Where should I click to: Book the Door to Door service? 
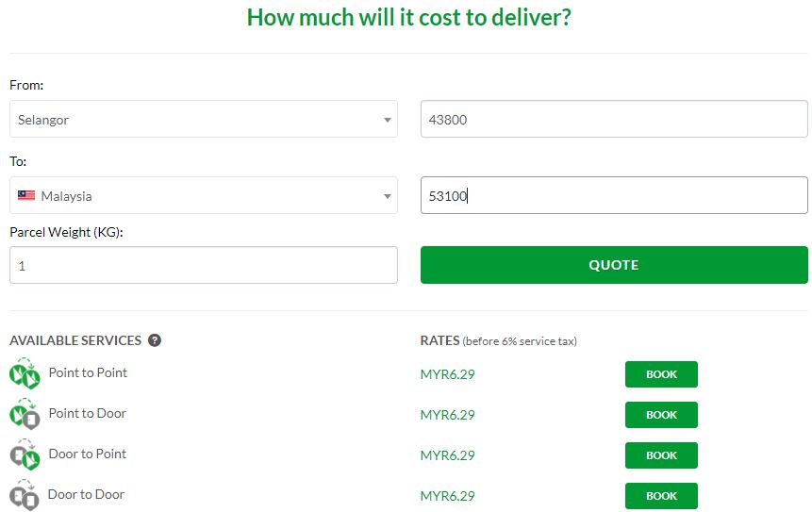(x=661, y=496)
